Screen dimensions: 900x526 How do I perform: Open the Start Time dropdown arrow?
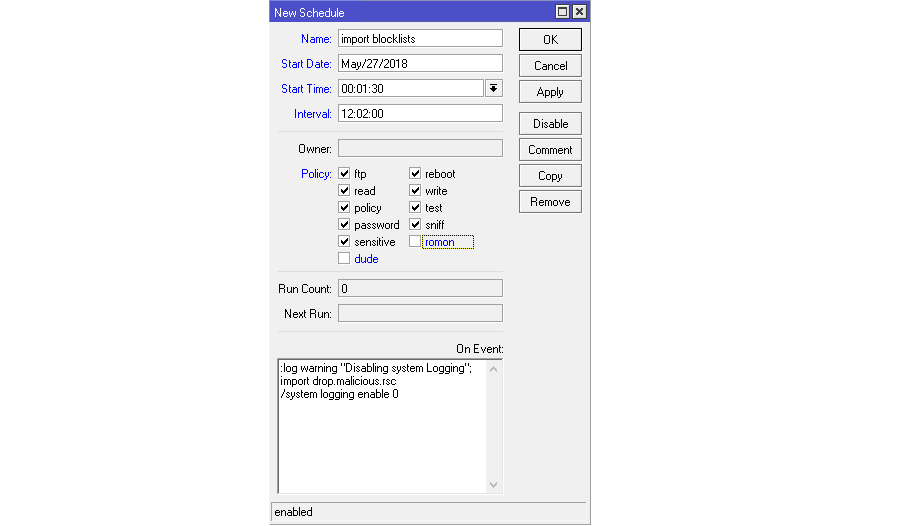coord(494,88)
